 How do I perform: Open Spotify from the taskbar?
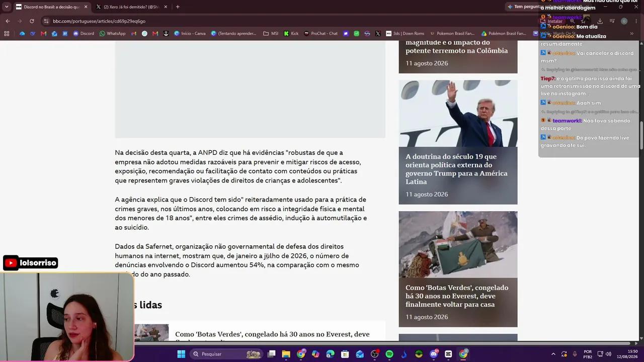(389, 354)
